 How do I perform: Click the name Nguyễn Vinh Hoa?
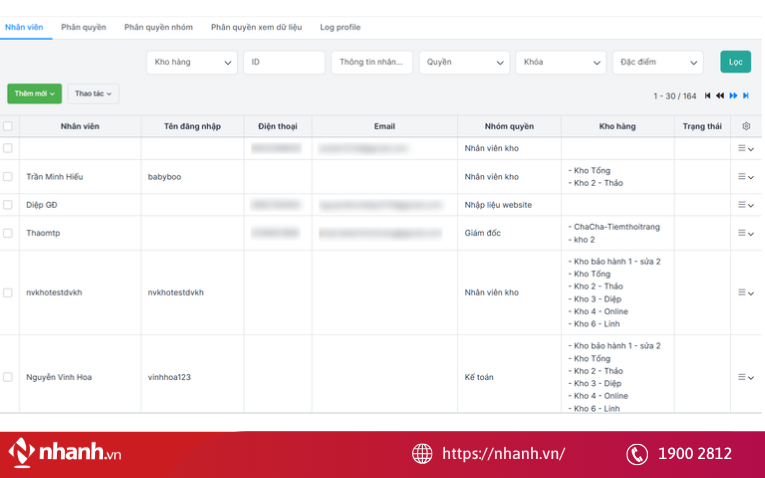click(x=59, y=377)
